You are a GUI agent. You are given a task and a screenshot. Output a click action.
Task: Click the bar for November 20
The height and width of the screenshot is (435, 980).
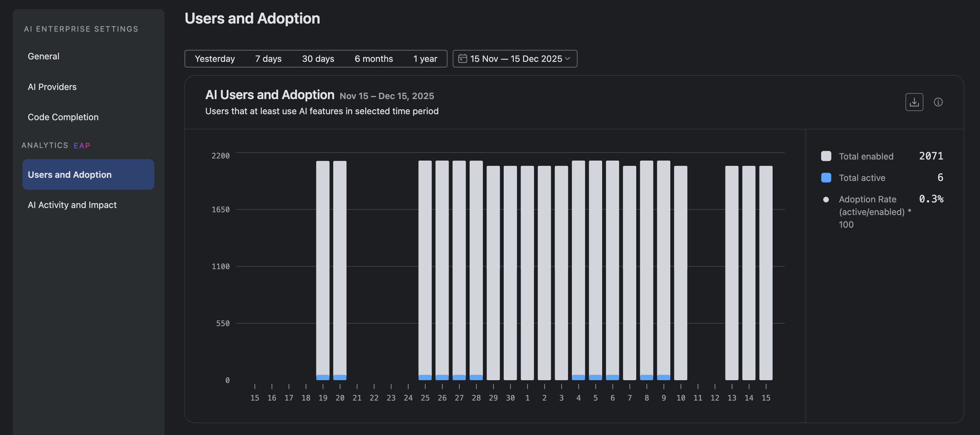340,270
